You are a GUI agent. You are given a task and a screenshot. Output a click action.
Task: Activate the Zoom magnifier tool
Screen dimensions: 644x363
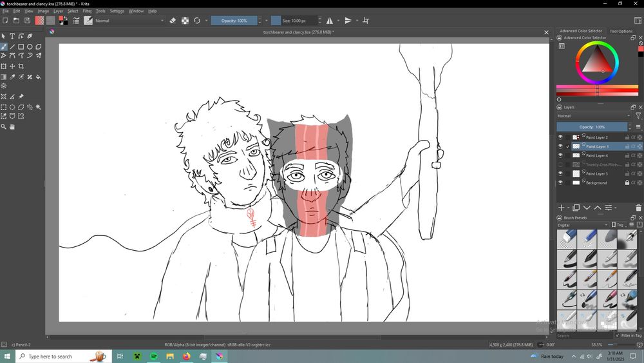4,127
